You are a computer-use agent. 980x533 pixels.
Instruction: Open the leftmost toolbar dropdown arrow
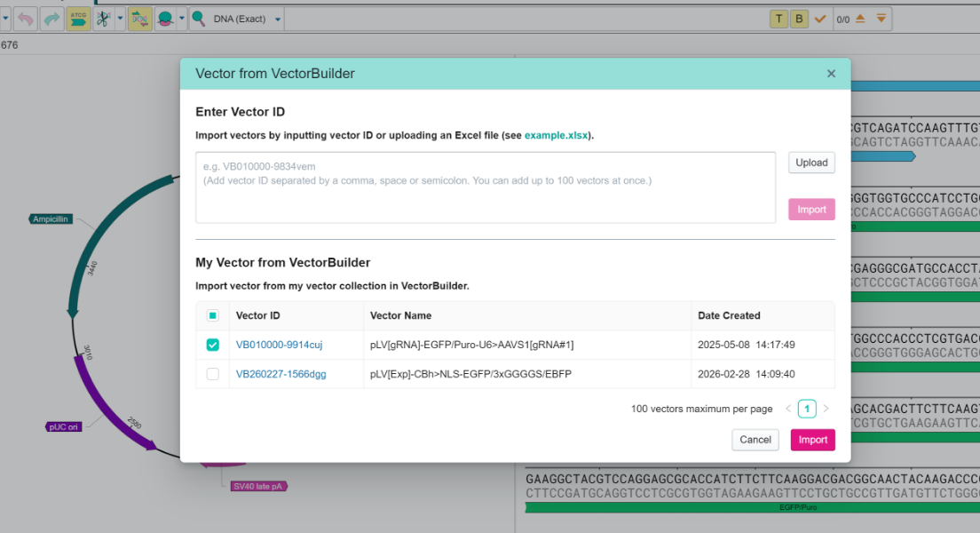click(5, 19)
